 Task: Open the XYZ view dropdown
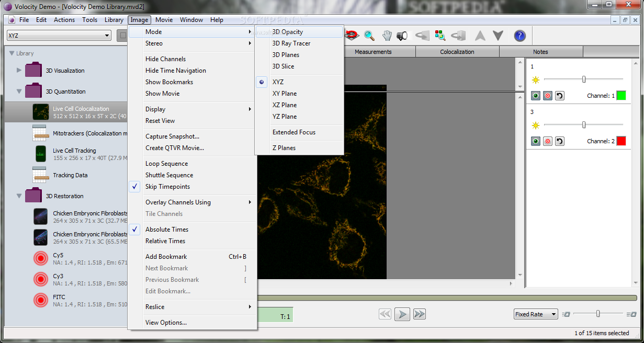59,36
